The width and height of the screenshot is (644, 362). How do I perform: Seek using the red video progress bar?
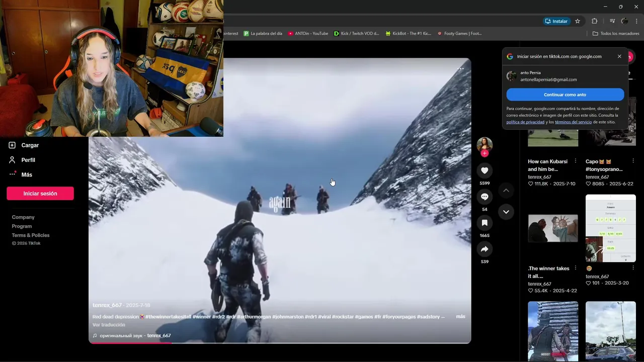coord(280,343)
